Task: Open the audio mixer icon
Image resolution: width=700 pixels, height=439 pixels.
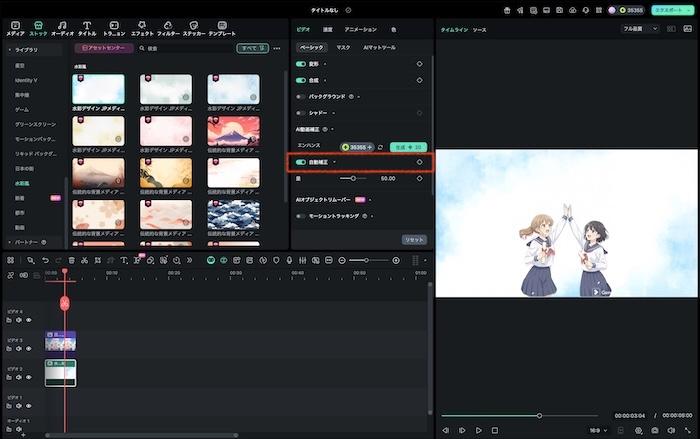Action: click(302, 260)
